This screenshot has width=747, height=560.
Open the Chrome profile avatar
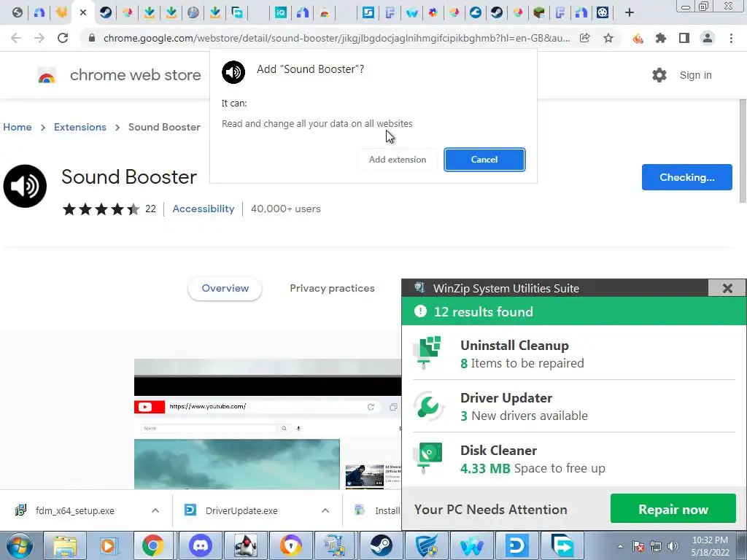pos(708,38)
